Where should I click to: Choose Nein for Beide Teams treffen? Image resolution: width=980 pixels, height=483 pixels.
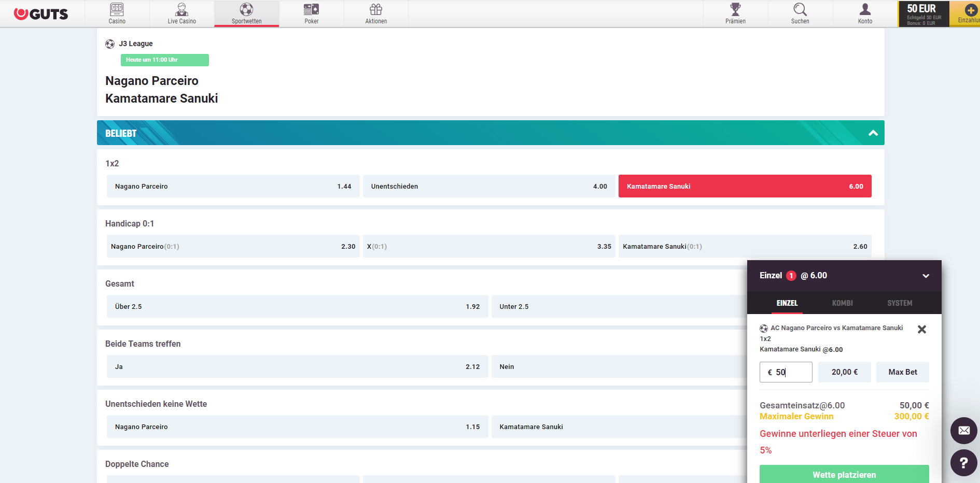coord(619,366)
